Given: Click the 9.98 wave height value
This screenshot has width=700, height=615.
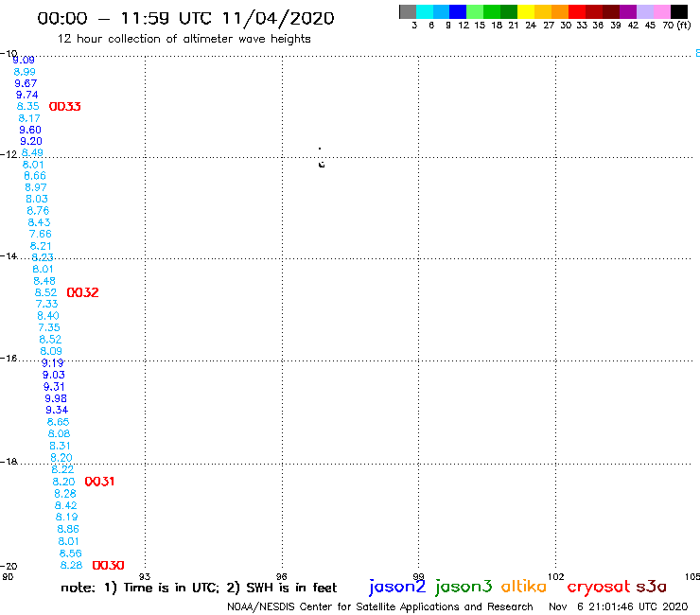Looking at the screenshot, I should tap(56, 398).
